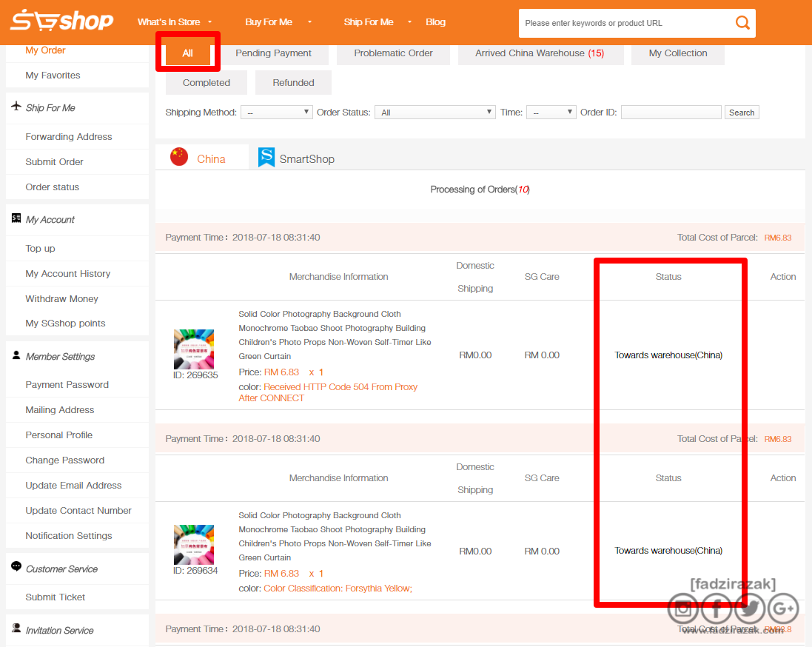Image resolution: width=812 pixels, height=647 pixels.
Task: Open My Order in the sidebar
Action: click(x=46, y=50)
